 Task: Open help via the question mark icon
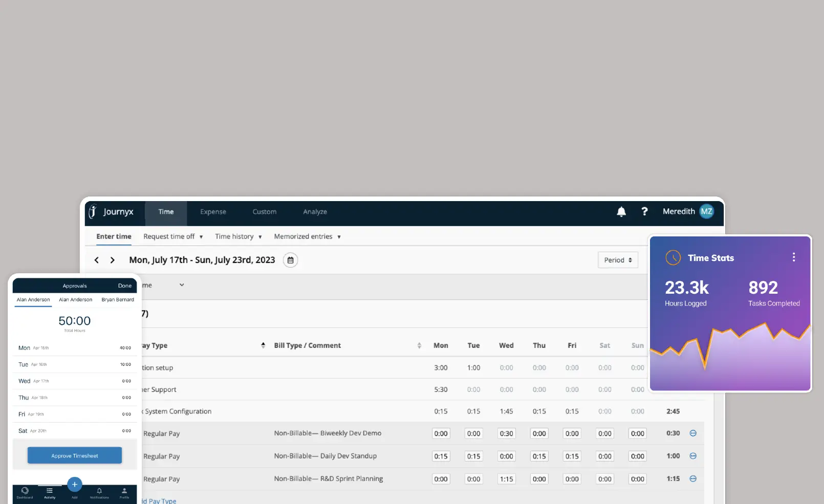point(644,211)
